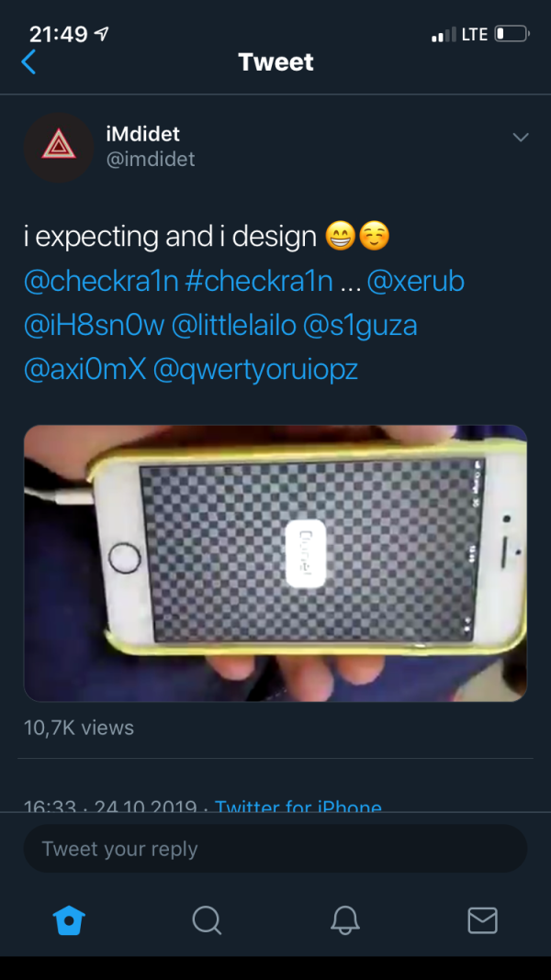Open the Search tab icon

pyautogui.click(x=207, y=920)
